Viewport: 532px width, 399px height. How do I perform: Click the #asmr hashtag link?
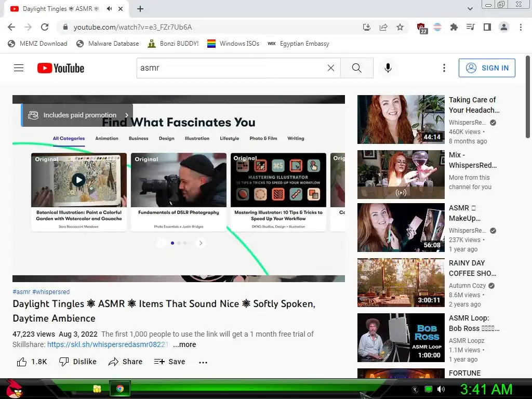click(x=21, y=292)
